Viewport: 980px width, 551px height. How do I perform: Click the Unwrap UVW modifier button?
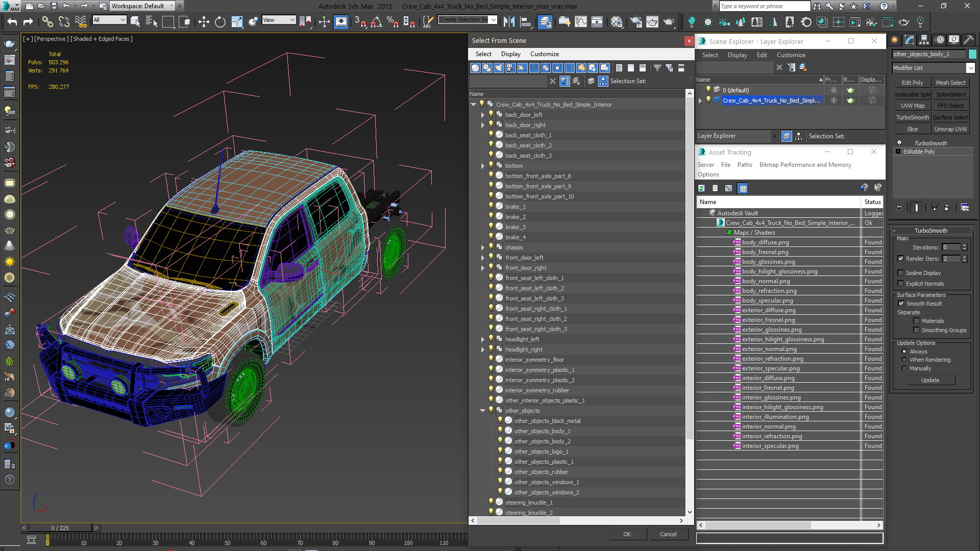[x=950, y=129]
